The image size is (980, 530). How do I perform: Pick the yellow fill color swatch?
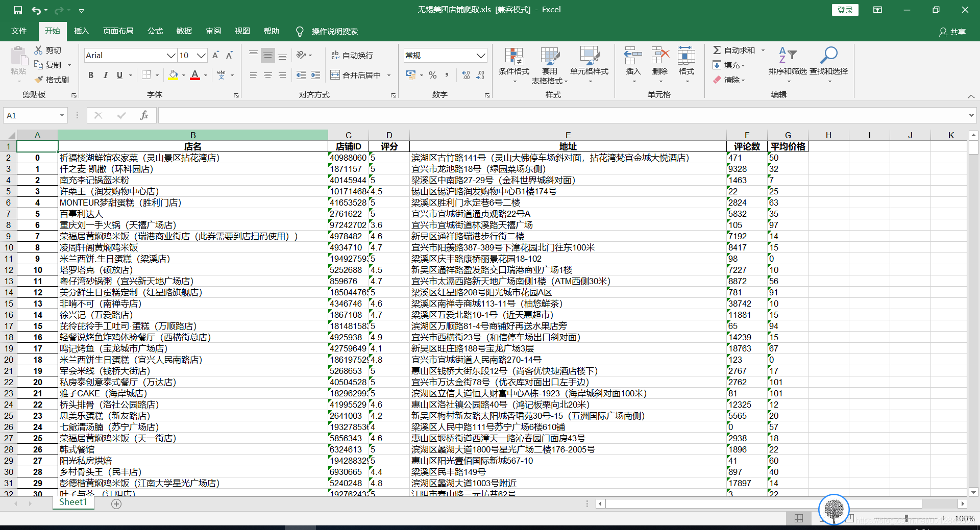coord(173,75)
